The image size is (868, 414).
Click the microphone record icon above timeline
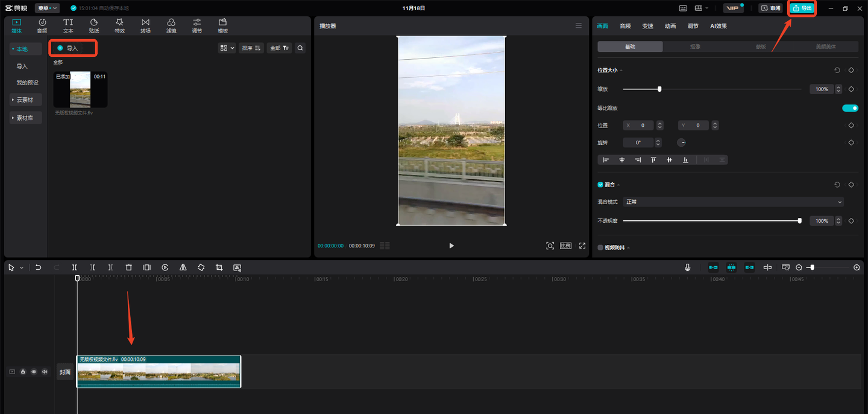(x=687, y=267)
